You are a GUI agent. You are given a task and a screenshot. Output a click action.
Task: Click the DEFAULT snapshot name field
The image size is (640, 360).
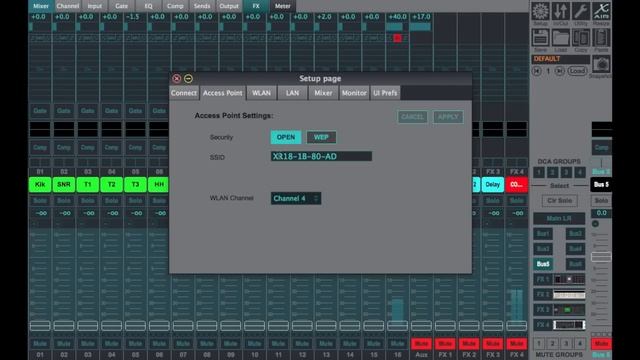coord(561,59)
